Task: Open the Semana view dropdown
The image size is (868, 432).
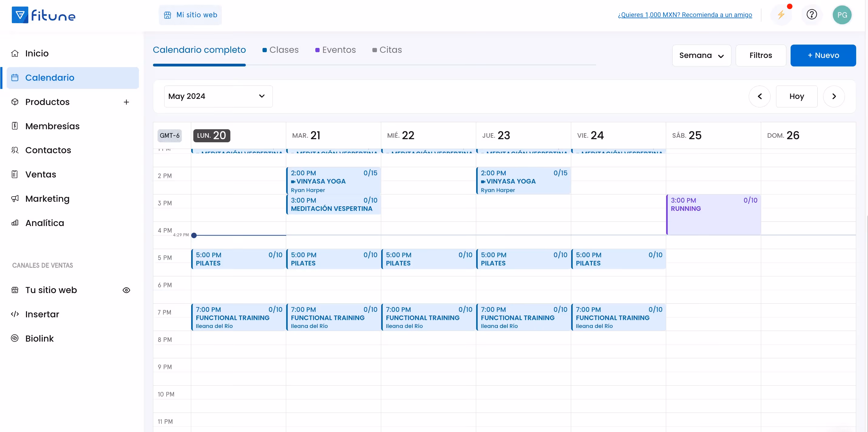Action: [x=702, y=56]
